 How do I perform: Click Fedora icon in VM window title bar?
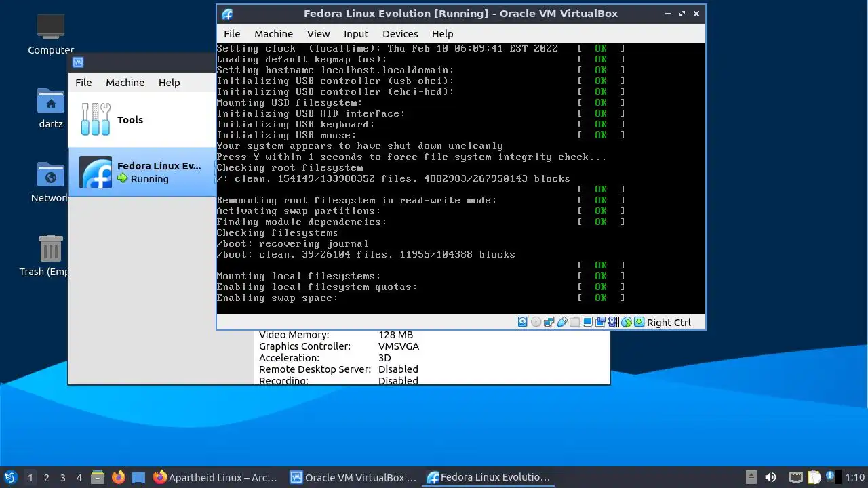point(227,14)
